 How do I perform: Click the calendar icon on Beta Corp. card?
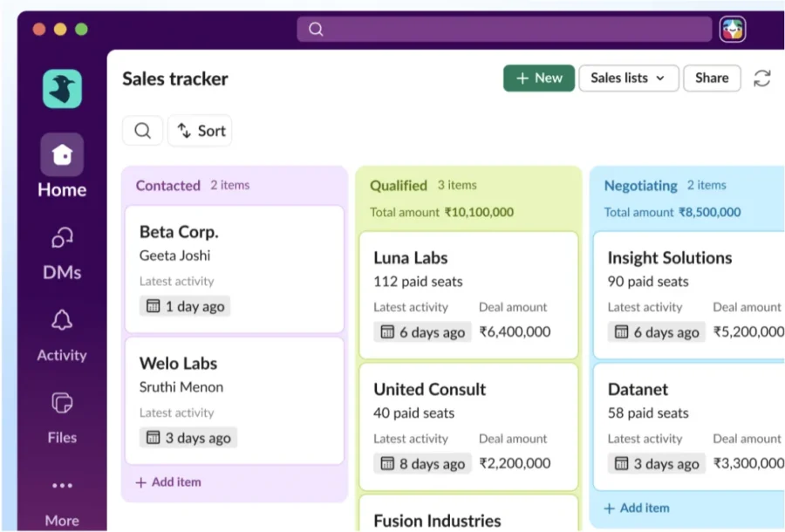[153, 306]
